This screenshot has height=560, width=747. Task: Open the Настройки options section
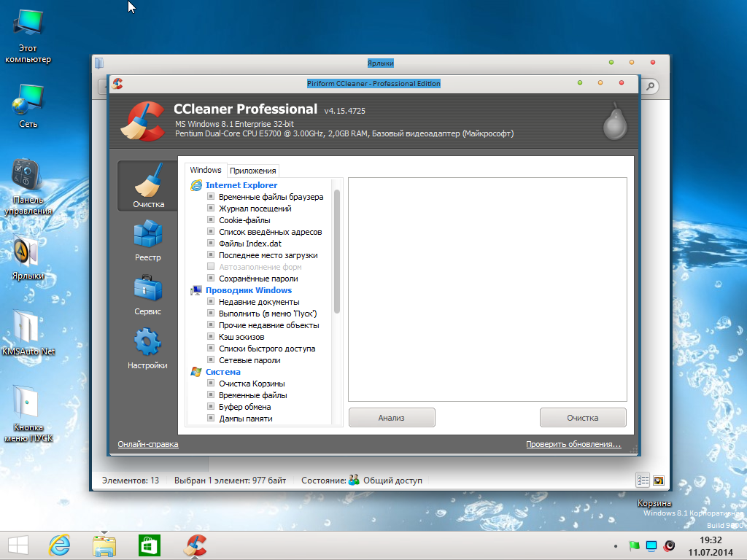coord(147,348)
